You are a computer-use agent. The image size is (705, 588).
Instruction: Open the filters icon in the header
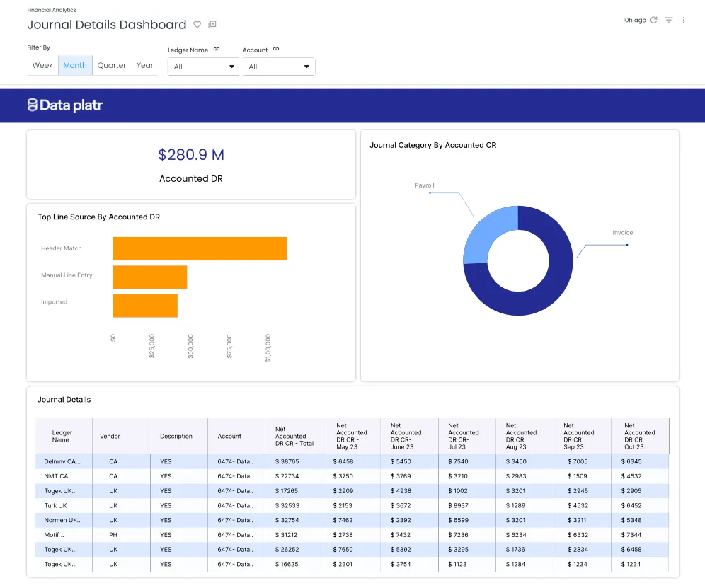pos(669,21)
